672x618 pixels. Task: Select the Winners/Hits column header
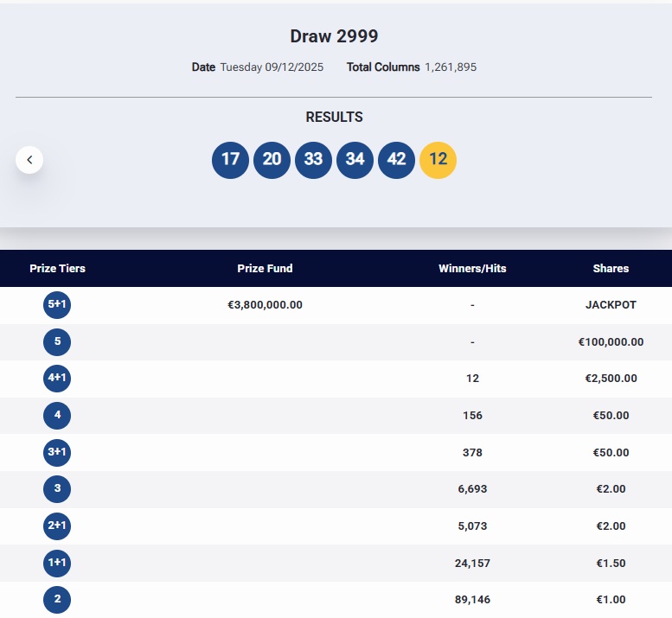(472, 269)
